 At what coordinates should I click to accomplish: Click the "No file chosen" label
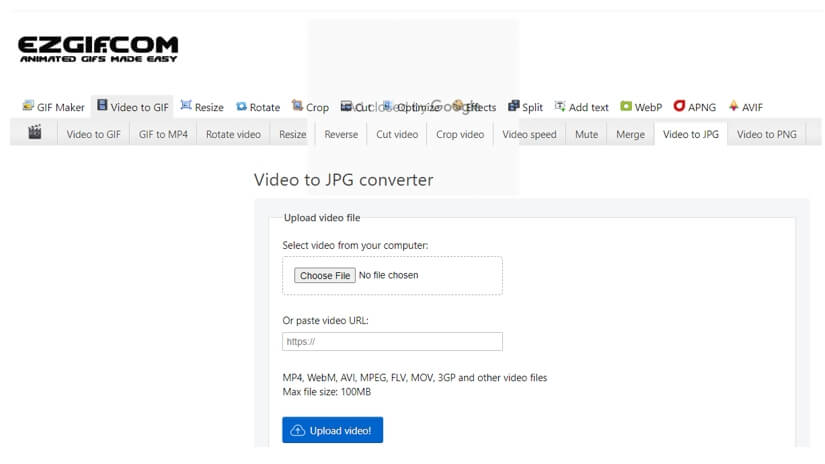(x=388, y=275)
